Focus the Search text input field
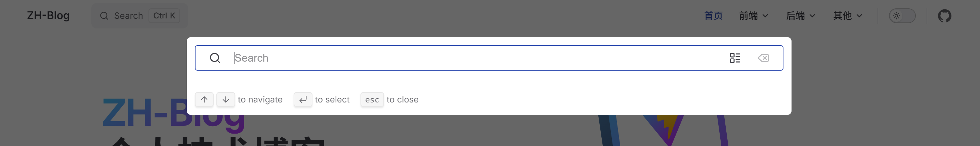This screenshot has height=146, width=980. click(475, 58)
